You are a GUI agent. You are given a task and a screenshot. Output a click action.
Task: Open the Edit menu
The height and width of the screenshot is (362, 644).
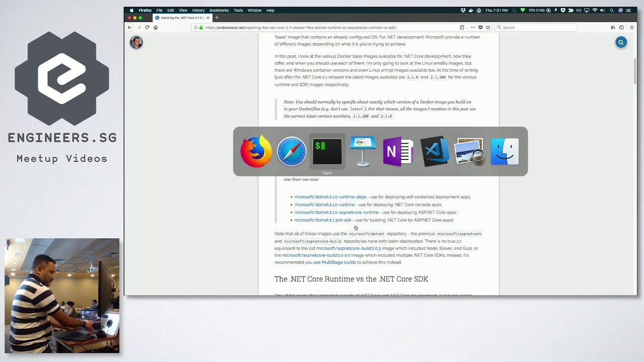pos(171,10)
